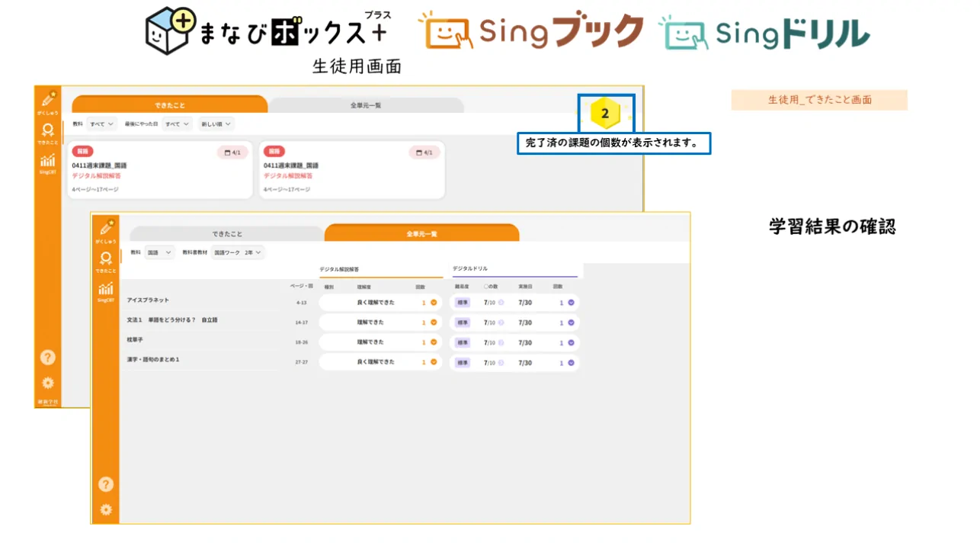Click できたこと medal icon in front window sidebar

[106, 259]
